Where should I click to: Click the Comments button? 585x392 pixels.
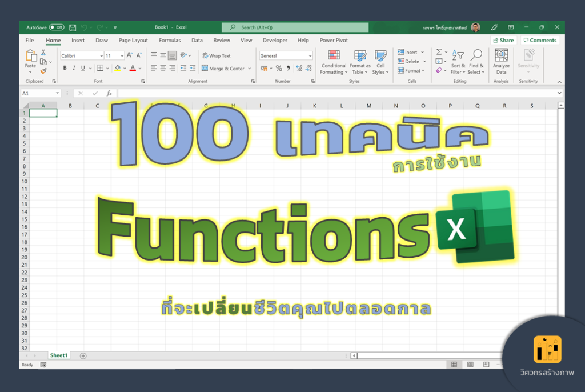click(x=540, y=41)
